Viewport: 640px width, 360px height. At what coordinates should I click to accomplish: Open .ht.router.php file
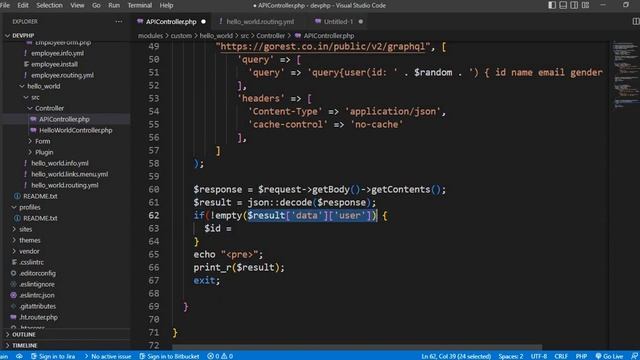38,318
